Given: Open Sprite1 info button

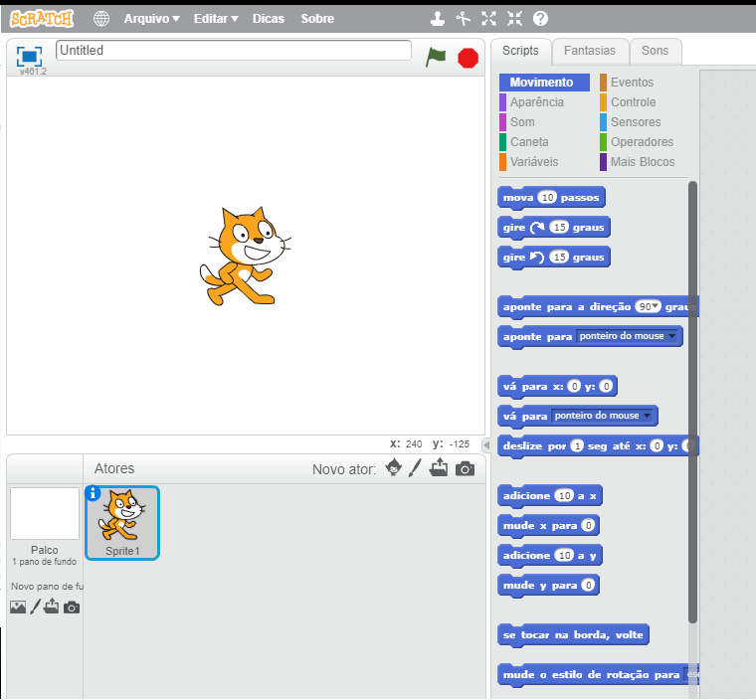Looking at the screenshot, I should (94, 494).
